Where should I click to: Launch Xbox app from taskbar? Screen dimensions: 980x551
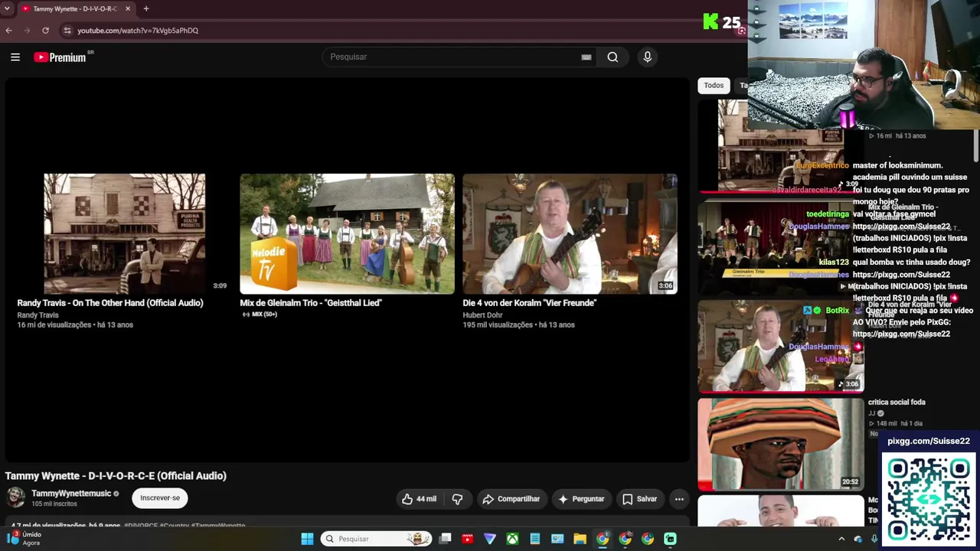point(512,539)
